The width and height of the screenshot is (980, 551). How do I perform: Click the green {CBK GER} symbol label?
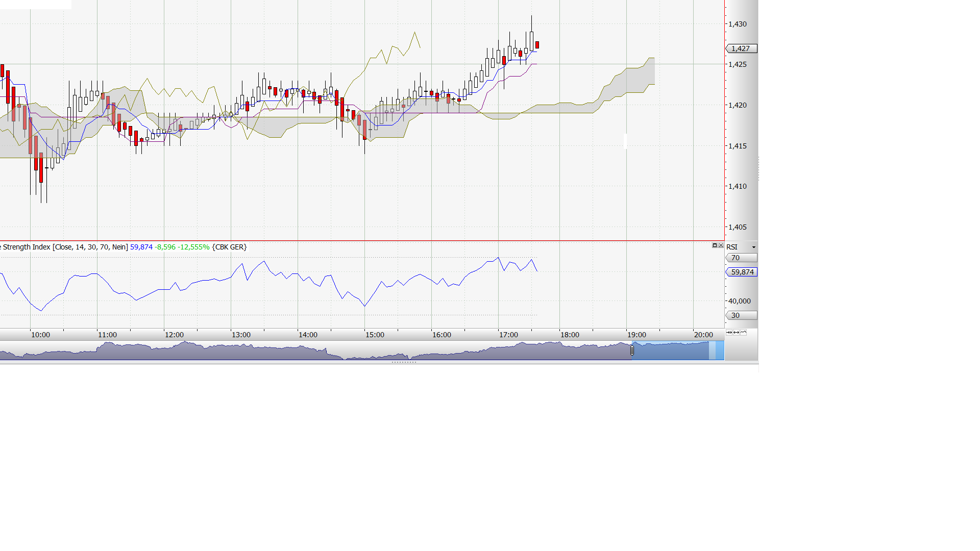(x=230, y=247)
